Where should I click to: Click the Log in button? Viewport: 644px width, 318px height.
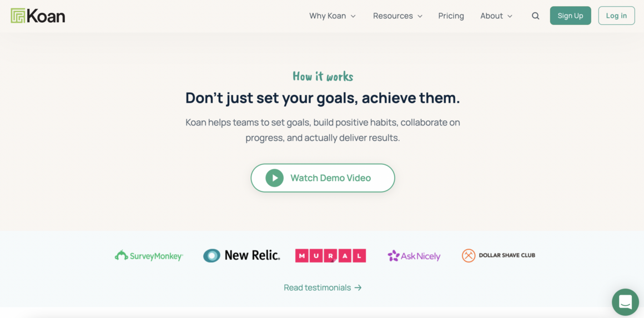(x=616, y=16)
